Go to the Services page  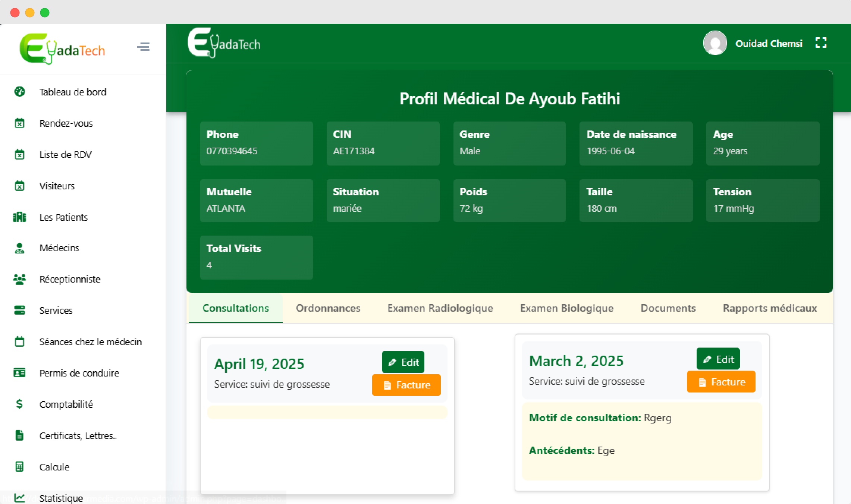click(56, 311)
